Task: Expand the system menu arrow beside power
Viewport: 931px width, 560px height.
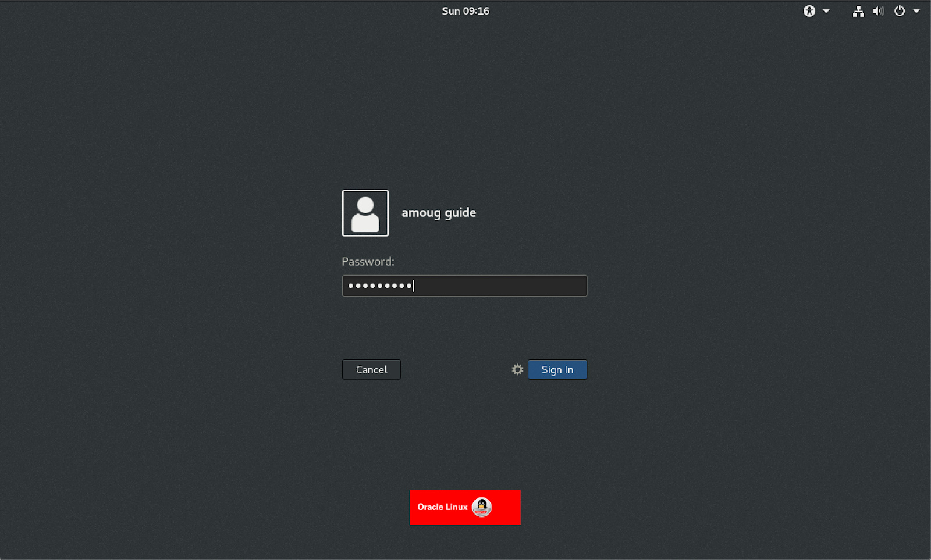Action: pyautogui.click(x=916, y=11)
